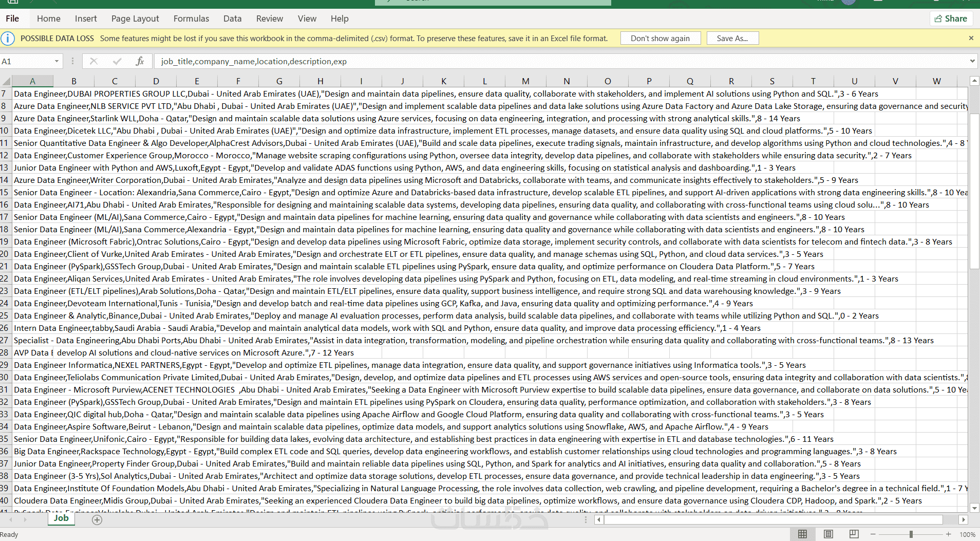Click the Junior Data Engineer Luxoft row

(x=404, y=167)
